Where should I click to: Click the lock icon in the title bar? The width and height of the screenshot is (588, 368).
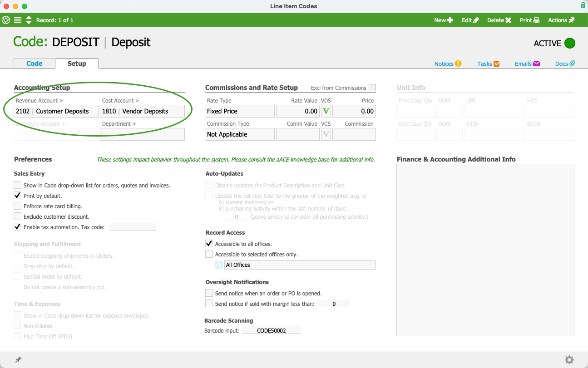click(x=583, y=5)
